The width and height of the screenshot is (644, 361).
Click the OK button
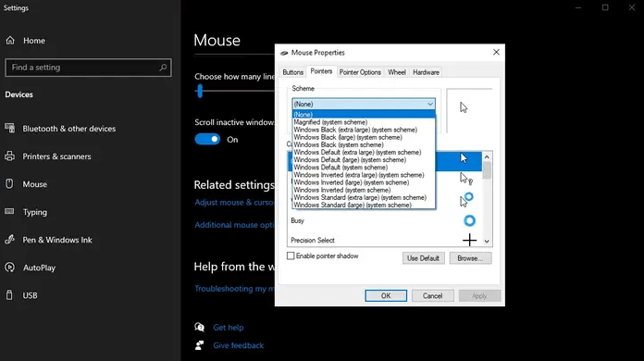click(386, 295)
